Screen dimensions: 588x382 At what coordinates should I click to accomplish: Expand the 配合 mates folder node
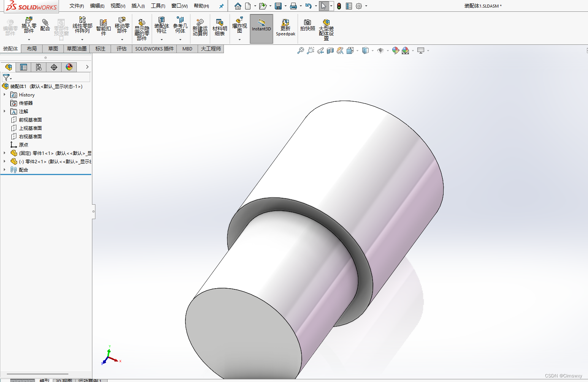5,170
